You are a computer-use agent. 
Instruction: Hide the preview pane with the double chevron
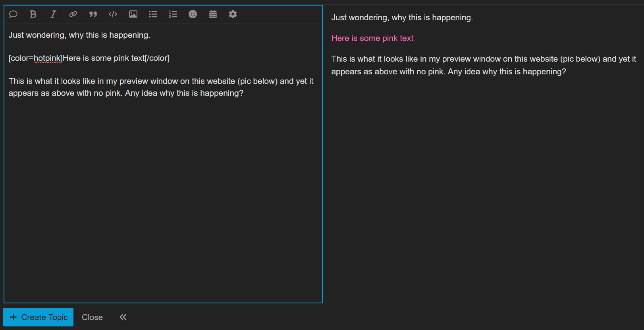point(123,317)
